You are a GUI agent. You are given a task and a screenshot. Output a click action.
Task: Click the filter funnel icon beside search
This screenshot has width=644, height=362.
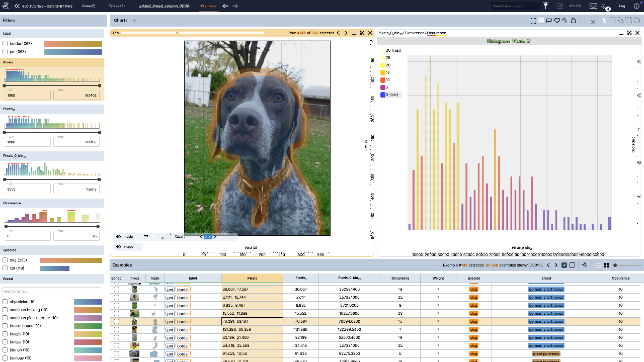[546, 6]
